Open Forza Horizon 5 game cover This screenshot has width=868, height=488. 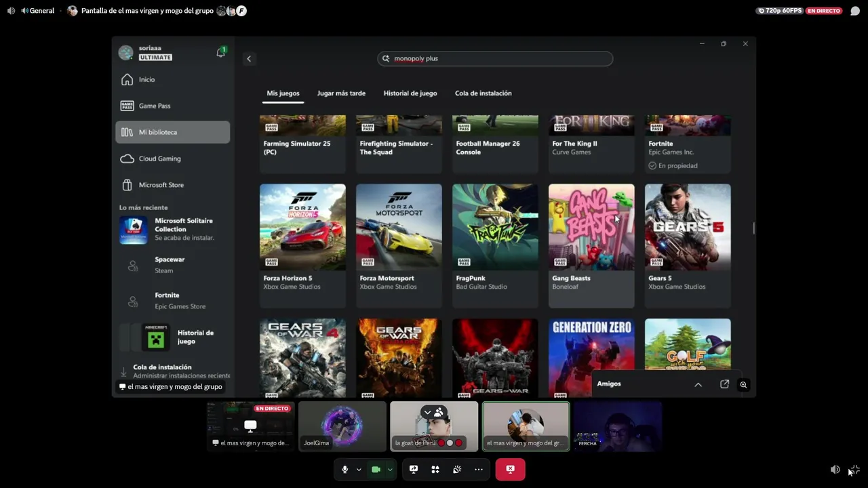pyautogui.click(x=302, y=226)
